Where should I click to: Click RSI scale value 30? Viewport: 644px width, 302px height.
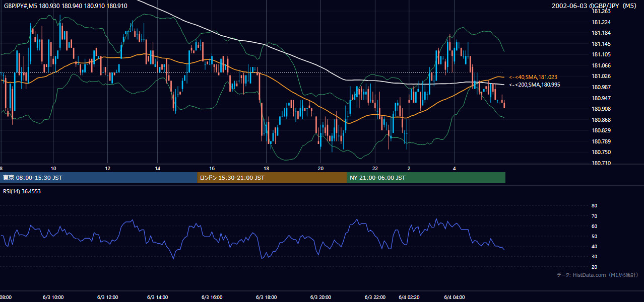(x=594, y=257)
